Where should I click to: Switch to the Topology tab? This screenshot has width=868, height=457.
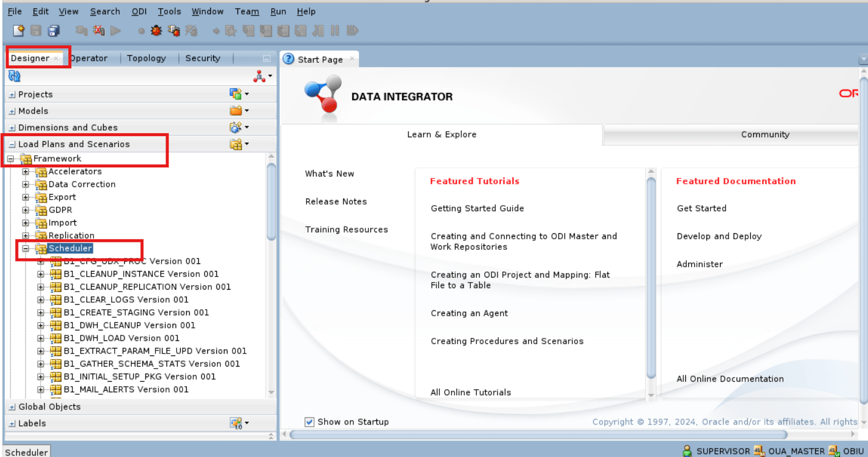(146, 58)
